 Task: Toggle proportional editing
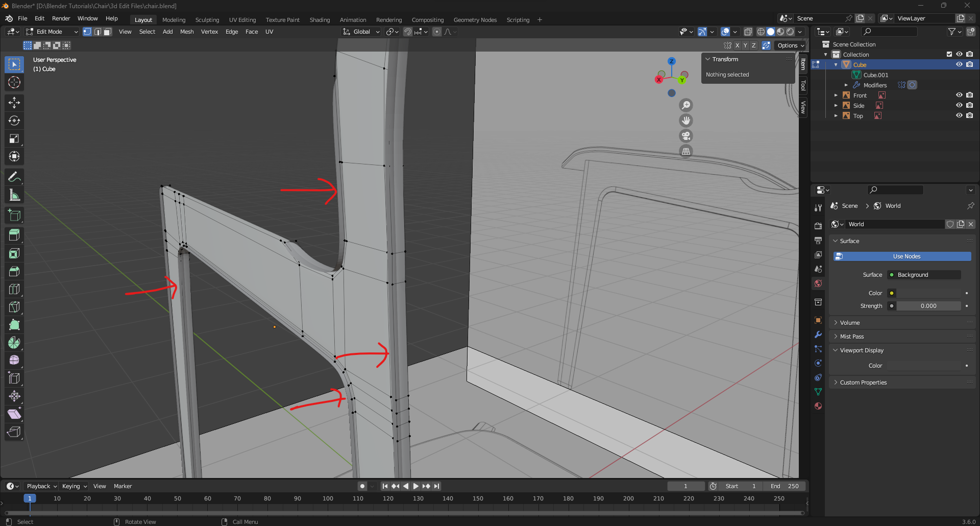(437, 32)
